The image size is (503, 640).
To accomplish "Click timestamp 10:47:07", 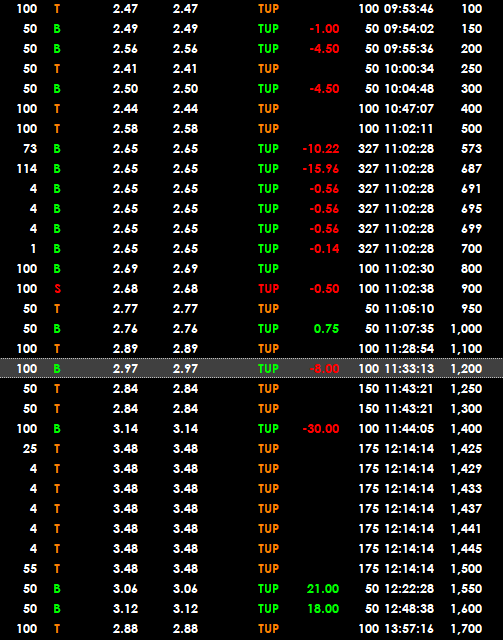I will coord(409,109).
